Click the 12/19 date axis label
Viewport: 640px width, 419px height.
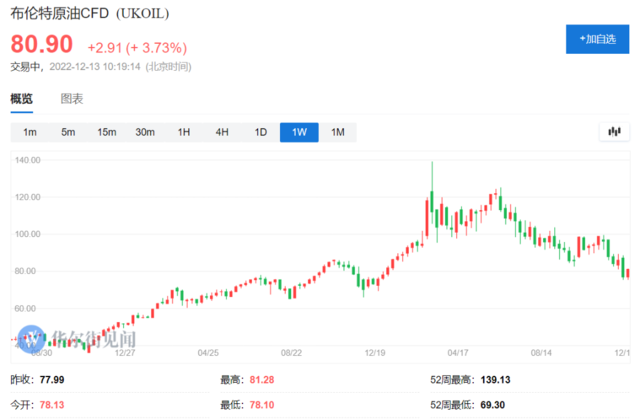coord(376,353)
